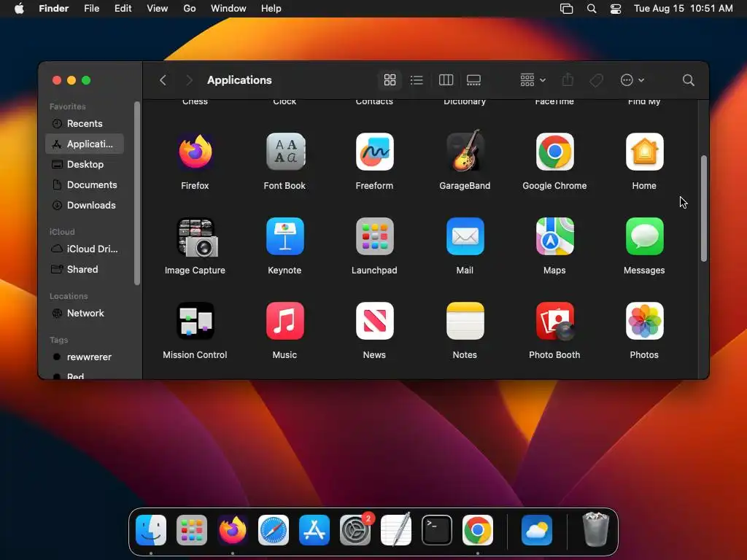
Task: Switch to list view in Finder toolbar
Action: [417, 80]
